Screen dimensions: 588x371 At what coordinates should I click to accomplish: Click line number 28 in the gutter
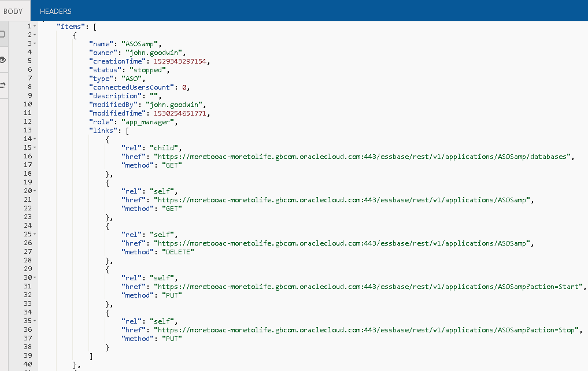pos(28,260)
